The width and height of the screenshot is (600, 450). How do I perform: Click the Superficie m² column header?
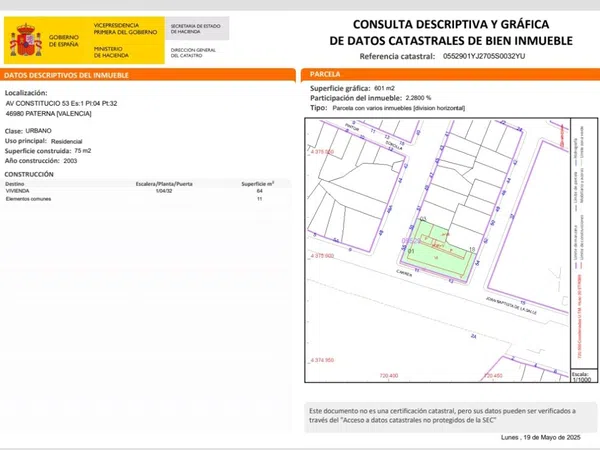(259, 184)
